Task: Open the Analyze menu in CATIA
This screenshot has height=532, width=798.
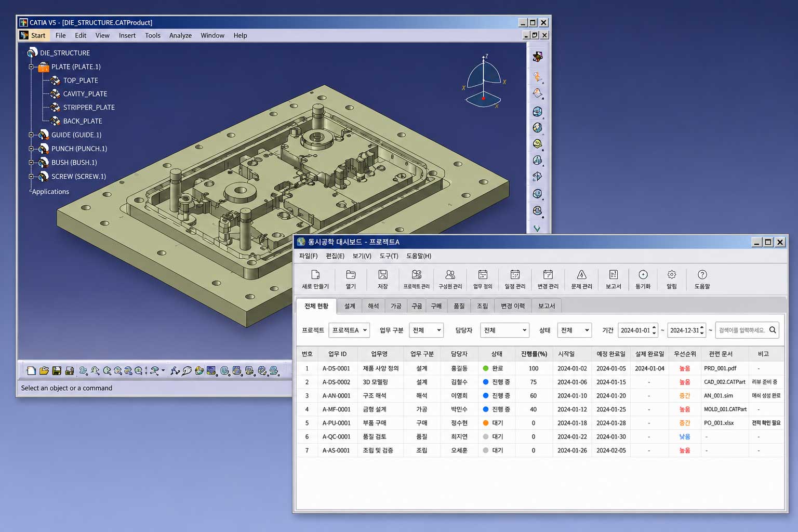Action: 180,35
